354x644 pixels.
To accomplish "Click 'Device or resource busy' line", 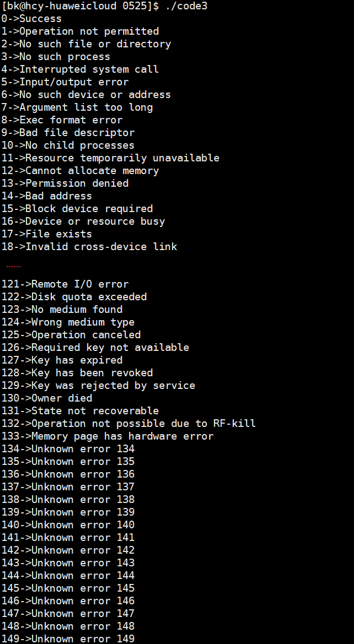I will [83, 221].
